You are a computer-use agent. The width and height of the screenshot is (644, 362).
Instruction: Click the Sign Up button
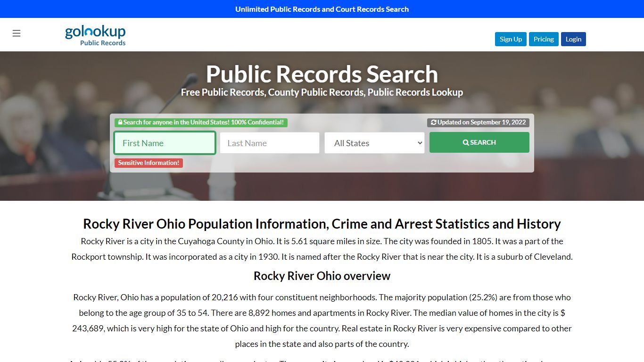point(511,39)
